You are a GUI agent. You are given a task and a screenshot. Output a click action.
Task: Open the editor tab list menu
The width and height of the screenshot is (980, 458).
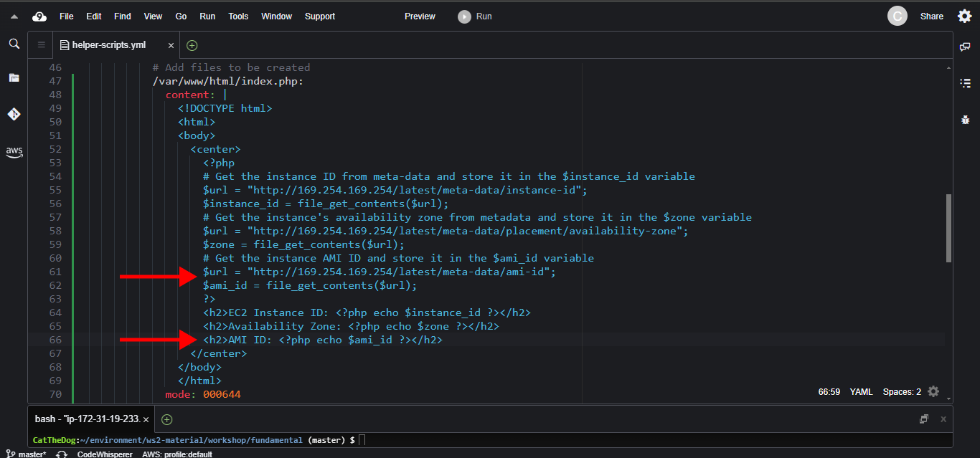(x=41, y=45)
